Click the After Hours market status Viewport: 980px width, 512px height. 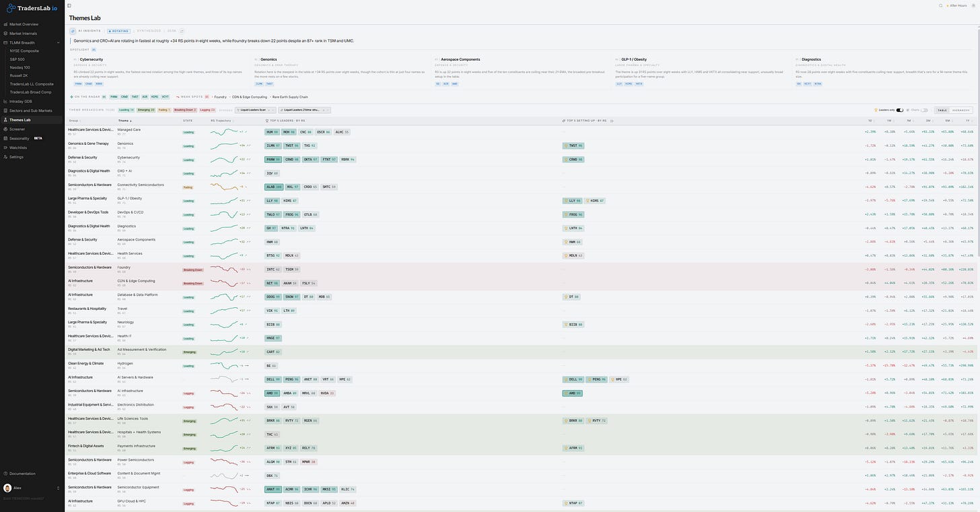point(956,5)
